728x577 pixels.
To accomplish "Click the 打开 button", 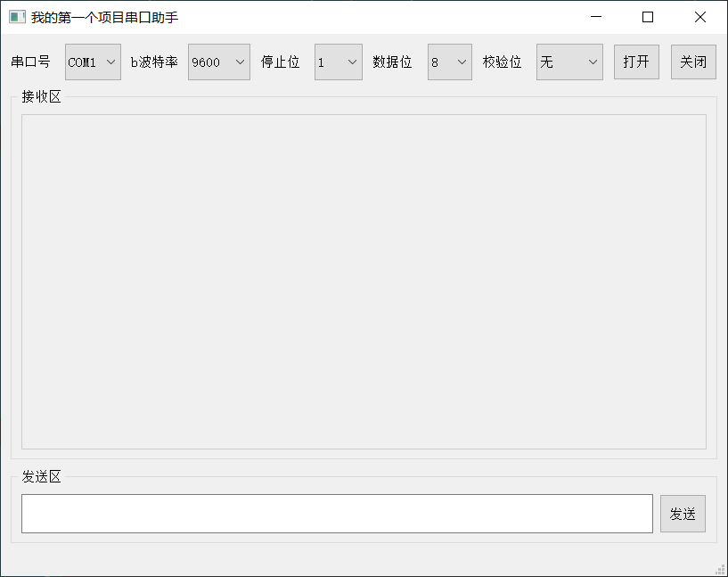I will [636, 62].
